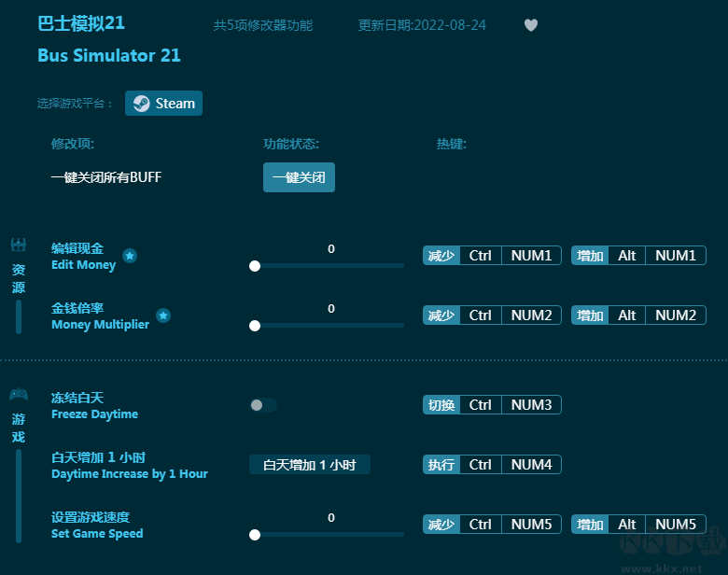Viewport: 728px width, 575px height.
Task: Click the 更新日期:2022-08-24 text
Action: tap(422, 25)
